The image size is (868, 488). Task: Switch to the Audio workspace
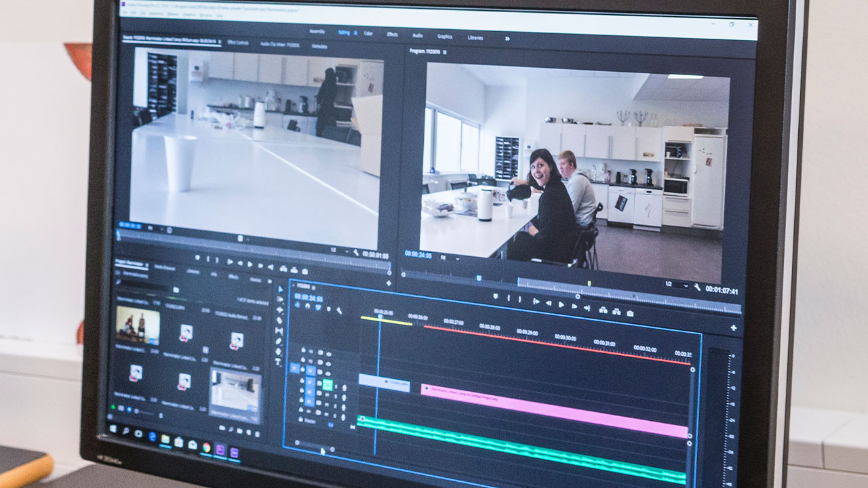click(x=418, y=35)
